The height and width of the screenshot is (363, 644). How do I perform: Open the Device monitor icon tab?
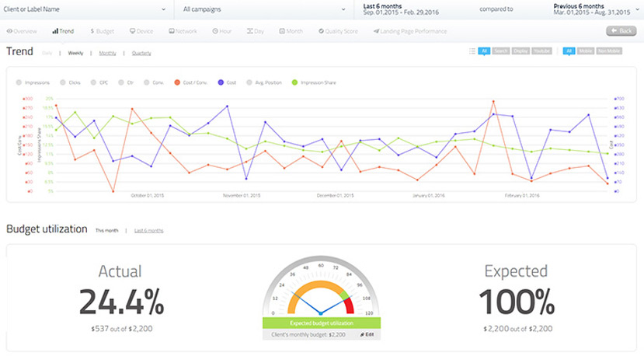pyautogui.click(x=141, y=31)
